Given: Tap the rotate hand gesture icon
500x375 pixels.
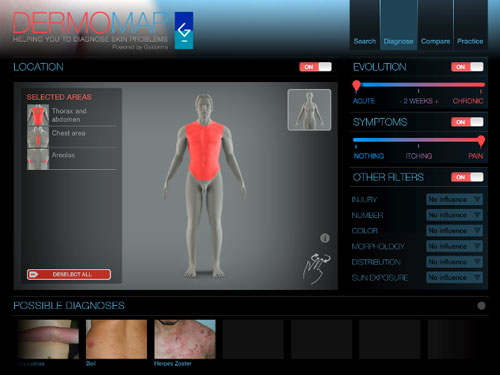Looking at the screenshot, I should pyautogui.click(x=316, y=268).
